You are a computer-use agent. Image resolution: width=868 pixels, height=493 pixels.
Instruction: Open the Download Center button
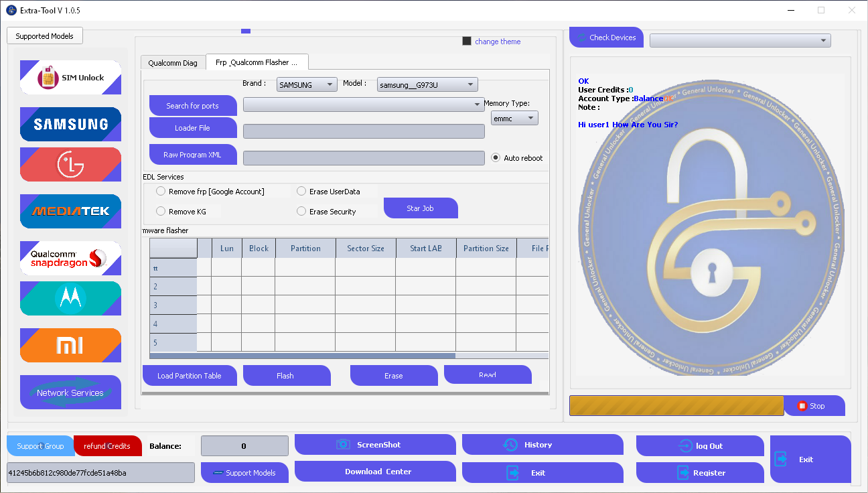click(x=375, y=472)
